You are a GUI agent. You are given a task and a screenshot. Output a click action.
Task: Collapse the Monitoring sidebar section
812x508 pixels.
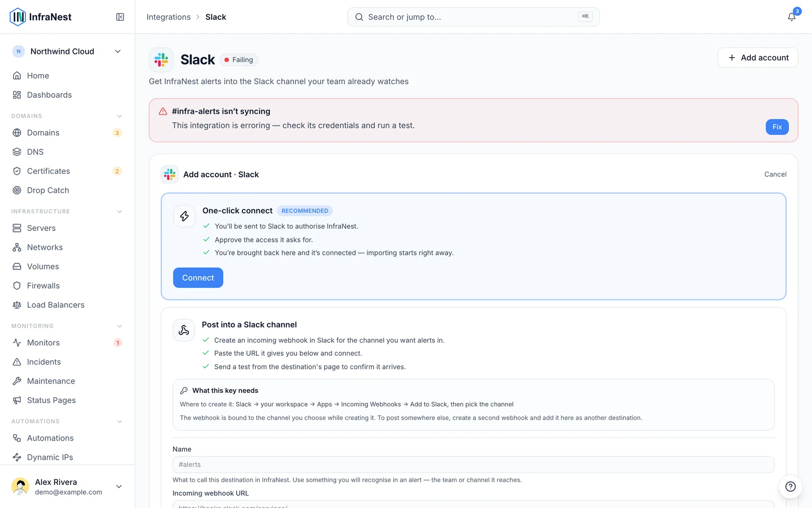pyautogui.click(x=119, y=326)
